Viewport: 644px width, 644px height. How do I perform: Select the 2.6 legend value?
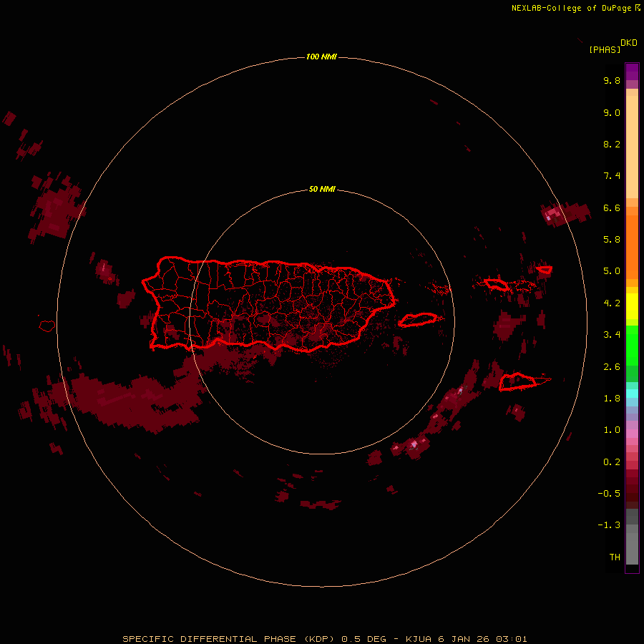[612, 367]
